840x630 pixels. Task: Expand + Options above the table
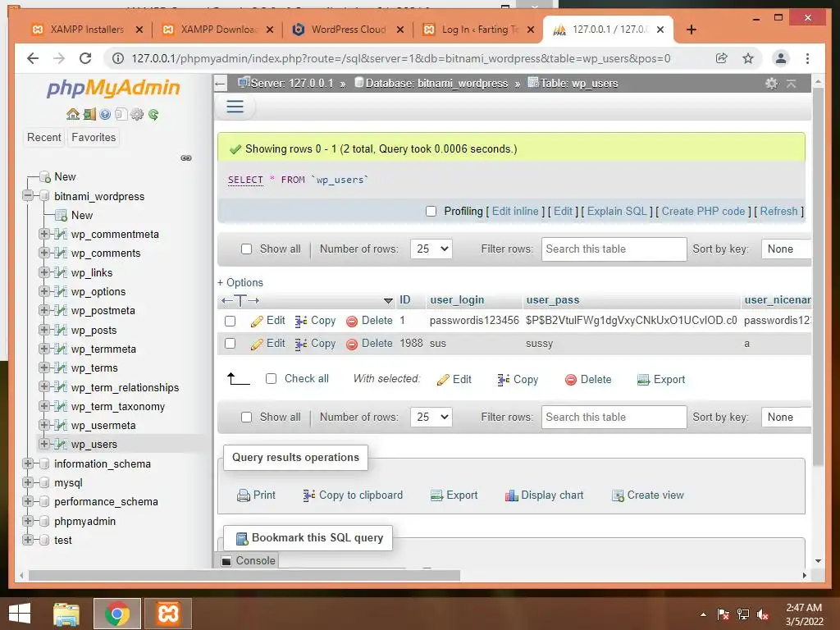pyautogui.click(x=240, y=282)
